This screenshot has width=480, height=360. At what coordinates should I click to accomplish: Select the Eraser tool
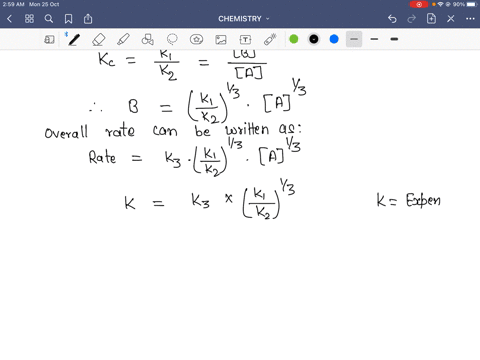coord(99,39)
